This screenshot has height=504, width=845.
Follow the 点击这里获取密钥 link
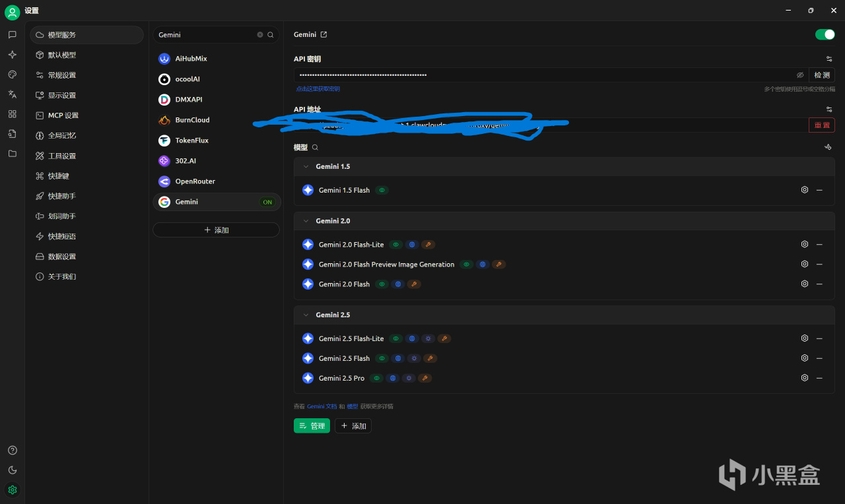pyautogui.click(x=318, y=89)
